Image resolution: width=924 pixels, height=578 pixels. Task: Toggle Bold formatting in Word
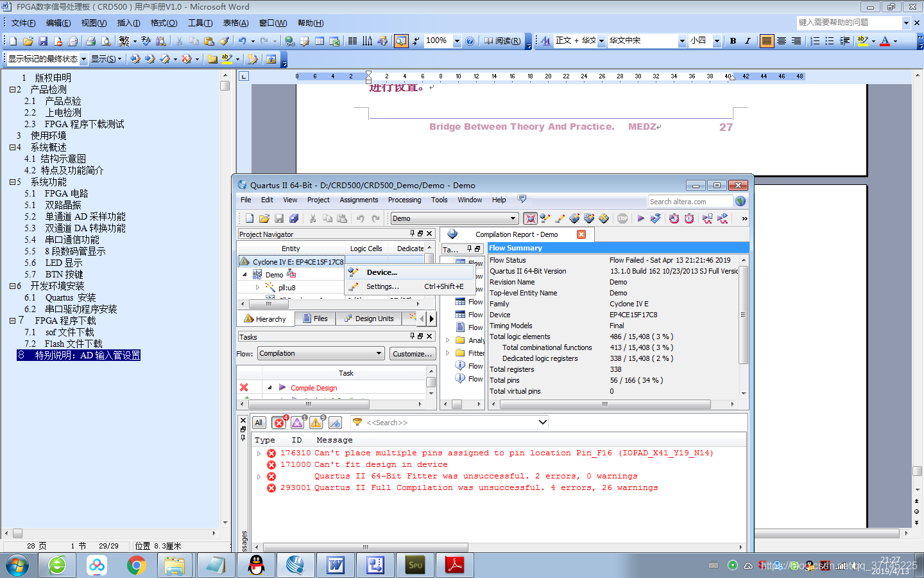click(733, 40)
